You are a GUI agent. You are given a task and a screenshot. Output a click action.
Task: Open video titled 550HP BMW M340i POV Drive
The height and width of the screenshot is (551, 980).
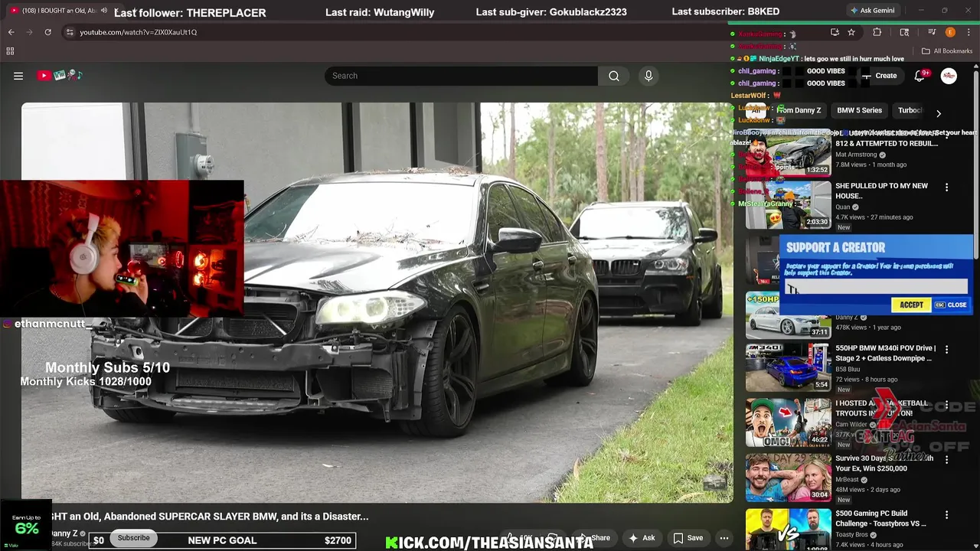click(885, 353)
